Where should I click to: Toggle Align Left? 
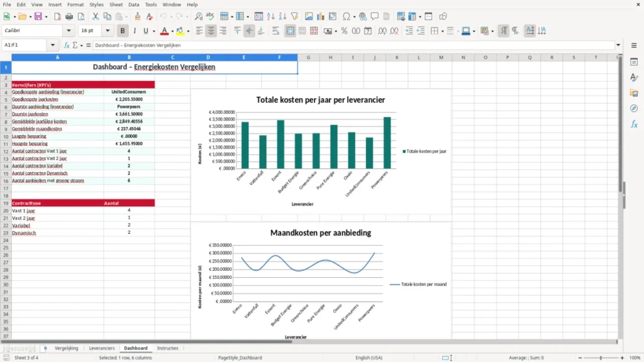[199, 31]
